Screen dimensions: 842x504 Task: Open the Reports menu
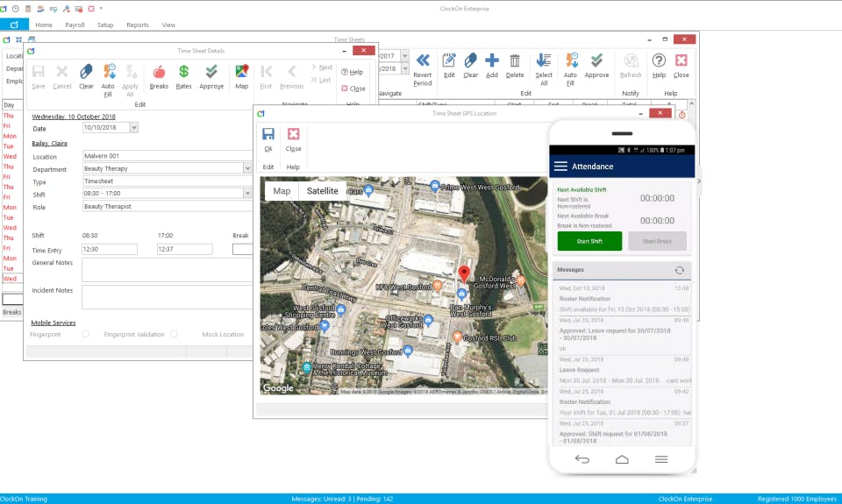[x=138, y=25]
